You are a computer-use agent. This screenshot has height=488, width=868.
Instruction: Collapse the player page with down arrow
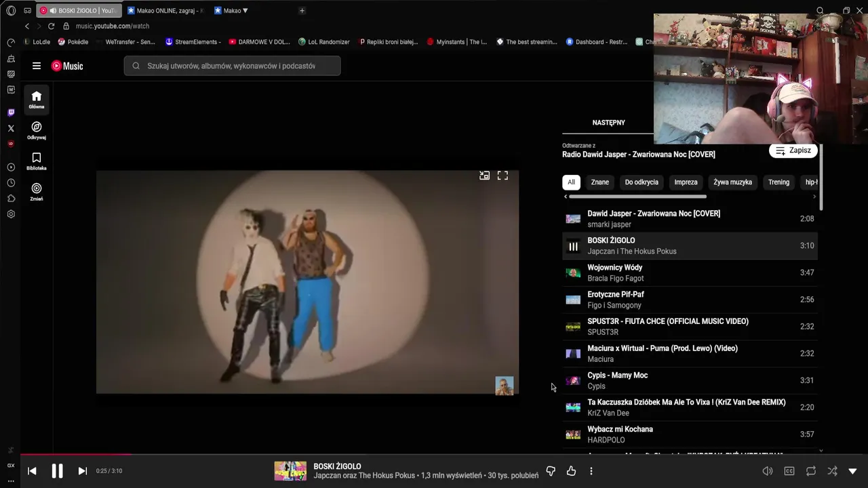click(x=852, y=471)
